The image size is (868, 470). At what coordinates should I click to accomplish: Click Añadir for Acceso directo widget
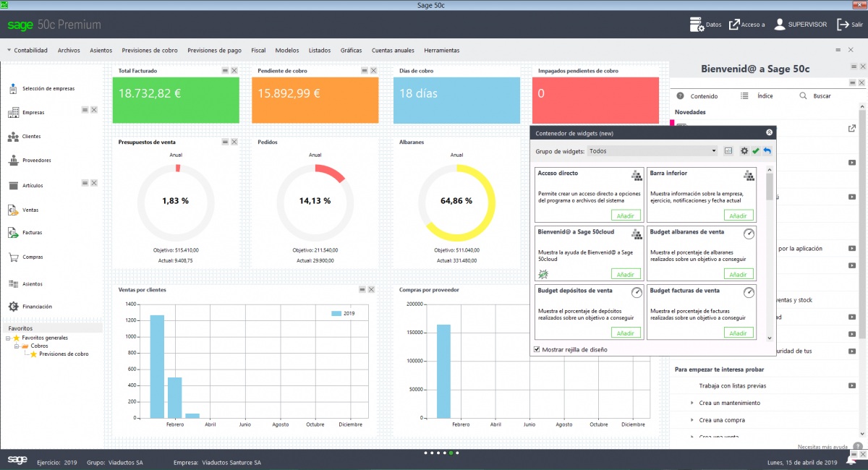coord(626,215)
